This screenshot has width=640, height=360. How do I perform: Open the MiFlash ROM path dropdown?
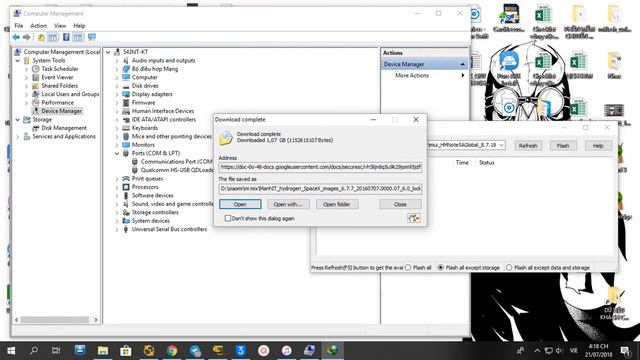pyautogui.click(x=501, y=145)
